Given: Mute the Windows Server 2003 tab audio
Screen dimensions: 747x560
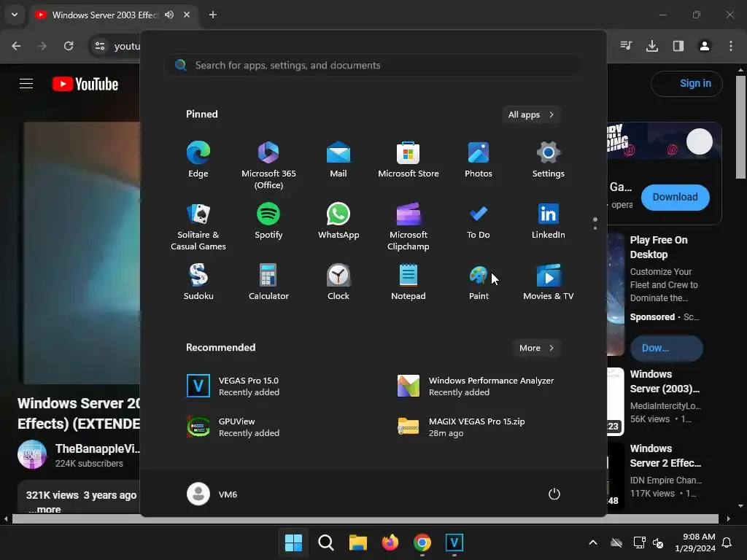Looking at the screenshot, I should 169,15.
